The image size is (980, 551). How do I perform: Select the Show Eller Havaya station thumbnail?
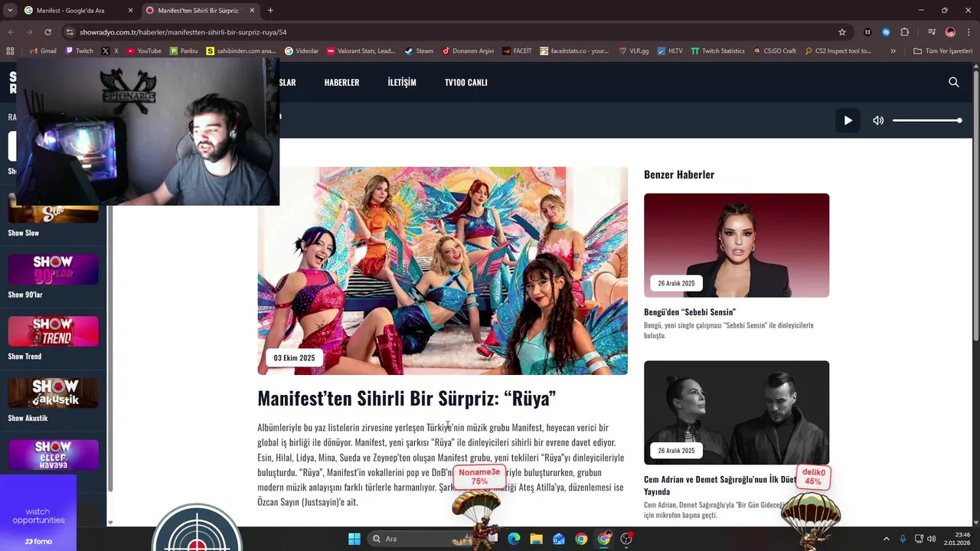pyautogui.click(x=53, y=455)
